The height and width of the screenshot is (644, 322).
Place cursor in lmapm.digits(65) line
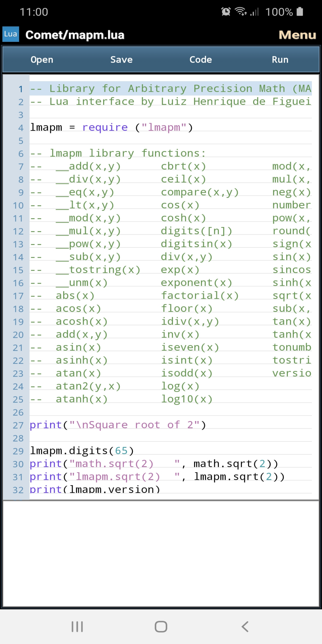coord(82,451)
